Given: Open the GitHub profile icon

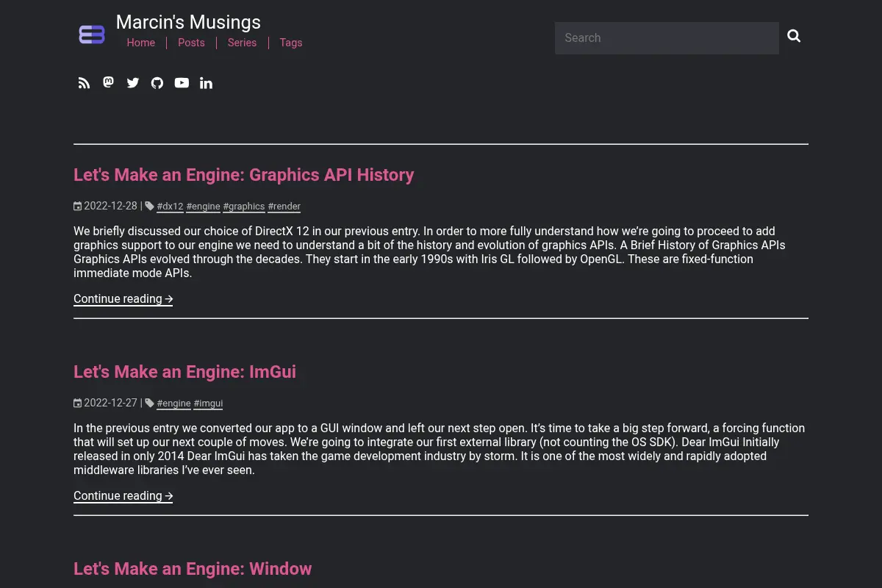Looking at the screenshot, I should coord(157,83).
